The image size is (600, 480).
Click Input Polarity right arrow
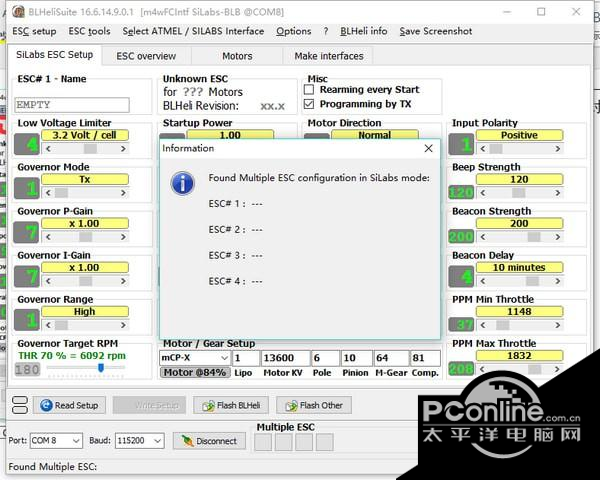[558, 149]
